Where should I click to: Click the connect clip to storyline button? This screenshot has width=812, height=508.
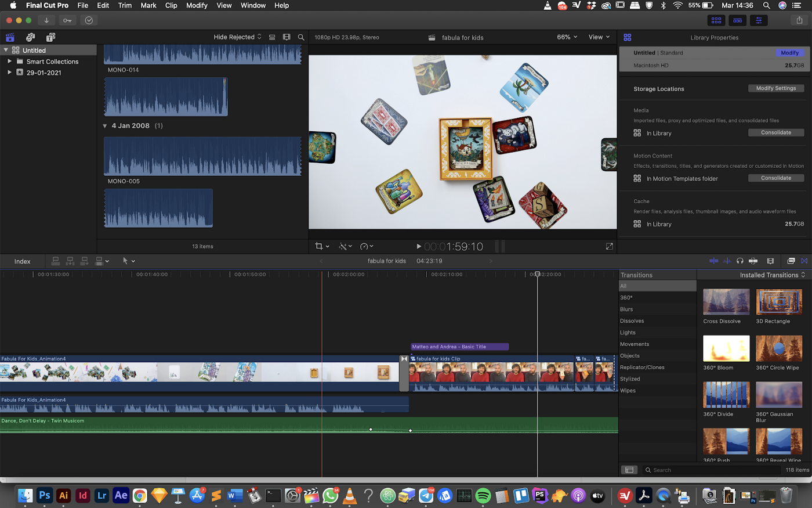click(56, 261)
